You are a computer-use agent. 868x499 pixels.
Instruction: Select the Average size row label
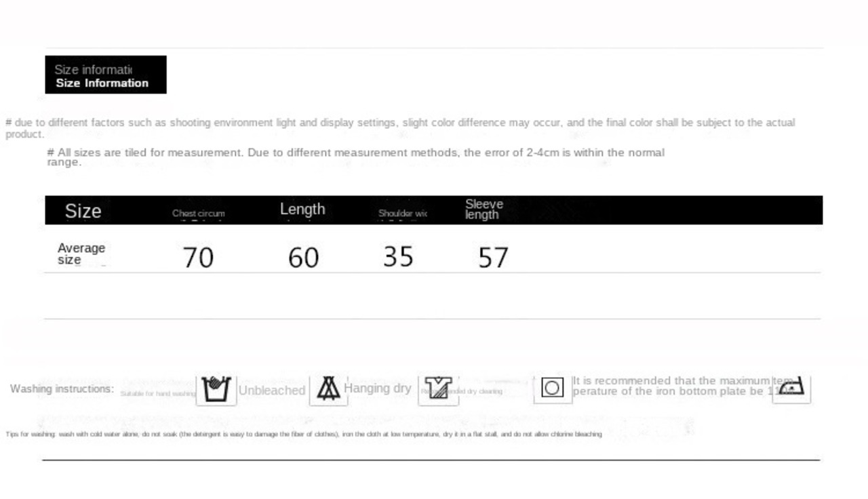(x=81, y=254)
